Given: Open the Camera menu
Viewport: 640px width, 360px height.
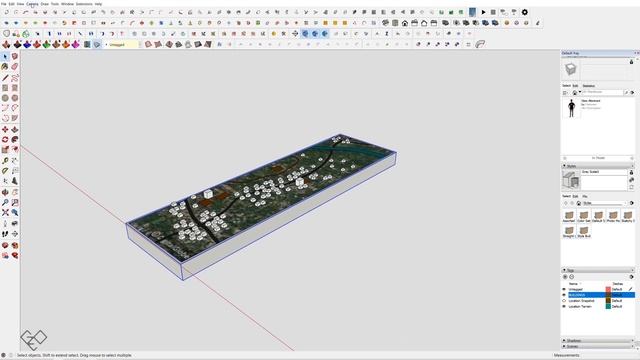Looking at the screenshot, I should (32, 4).
